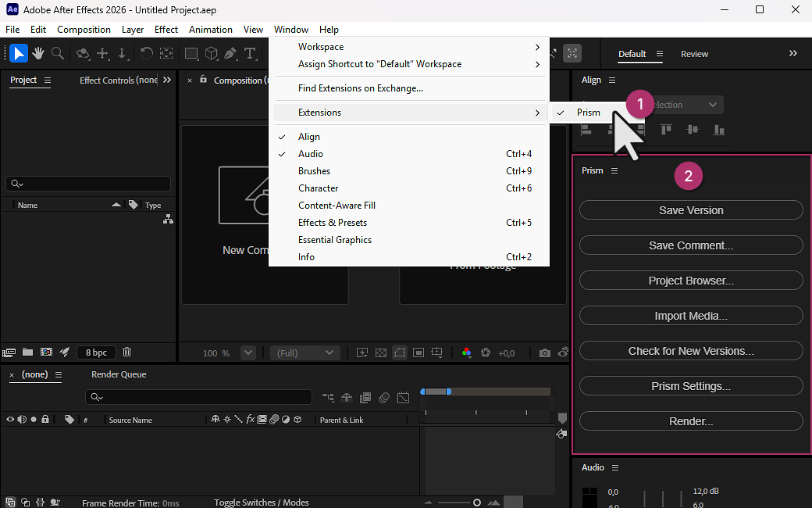Select the Pen tool
This screenshot has height=508, width=812.
229,53
